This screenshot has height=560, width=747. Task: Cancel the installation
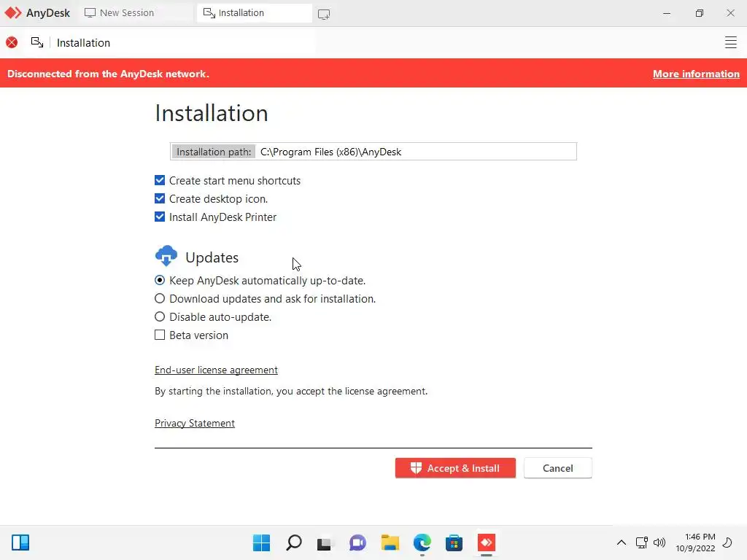(558, 468)
